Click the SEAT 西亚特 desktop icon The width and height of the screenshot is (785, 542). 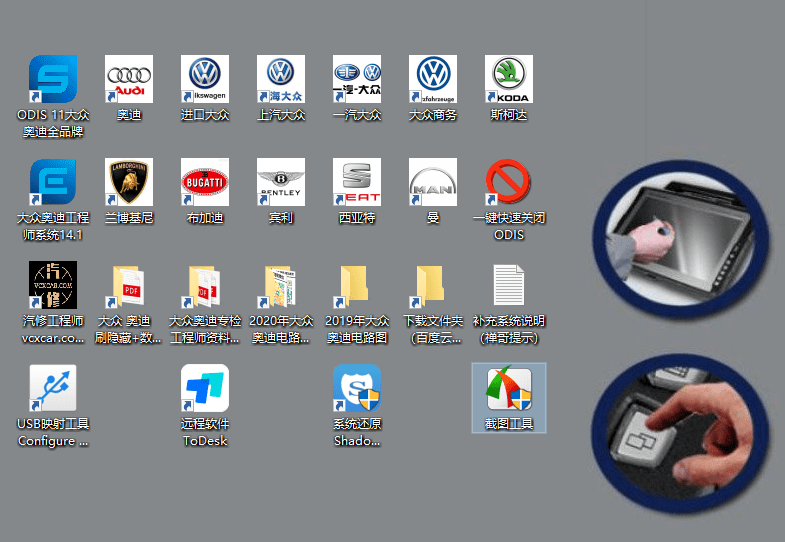point(357,183)
